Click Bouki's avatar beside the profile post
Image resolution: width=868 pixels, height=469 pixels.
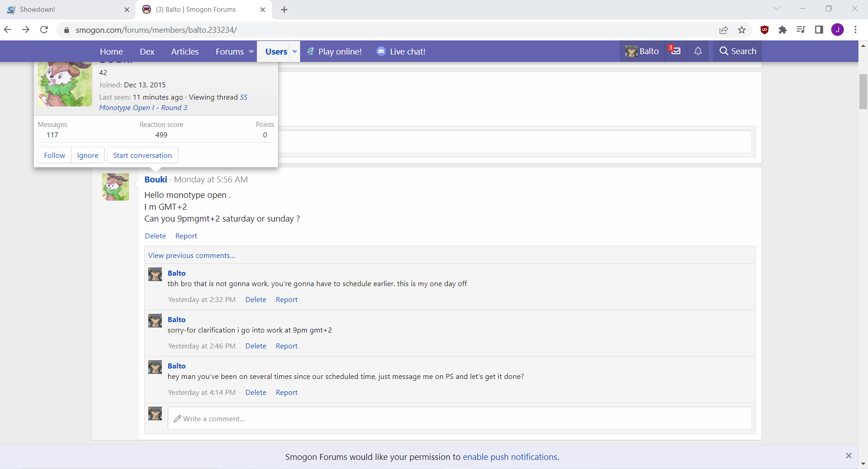pos(115,187)
